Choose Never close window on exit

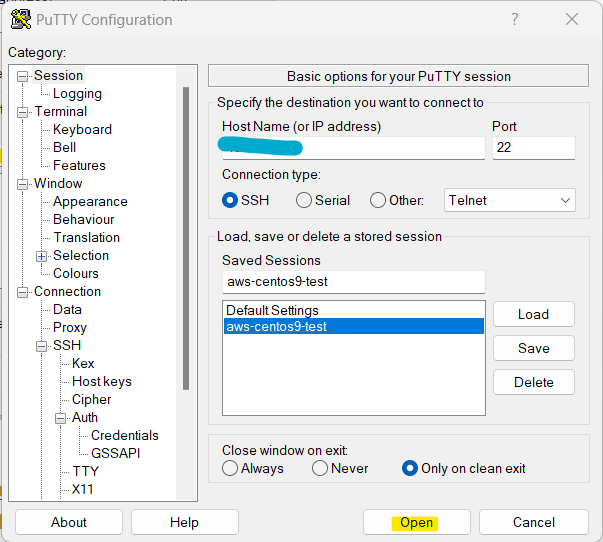(x=320, y=468)
